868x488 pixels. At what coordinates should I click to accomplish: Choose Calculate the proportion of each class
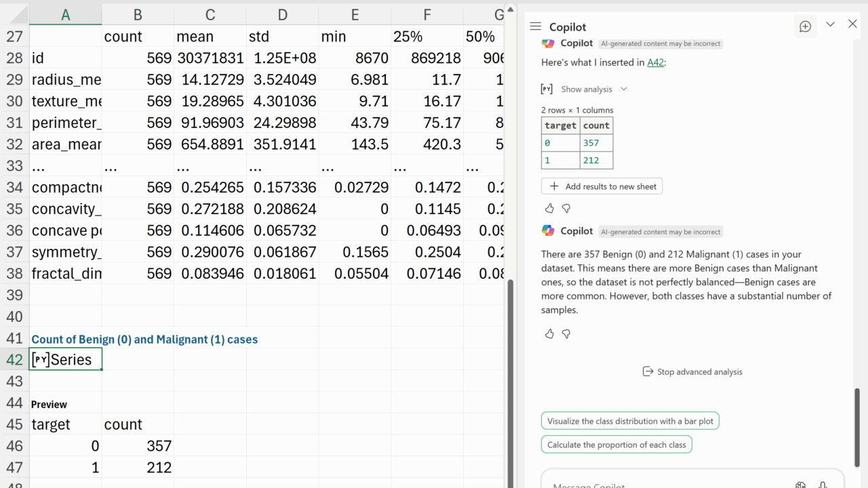616,445
